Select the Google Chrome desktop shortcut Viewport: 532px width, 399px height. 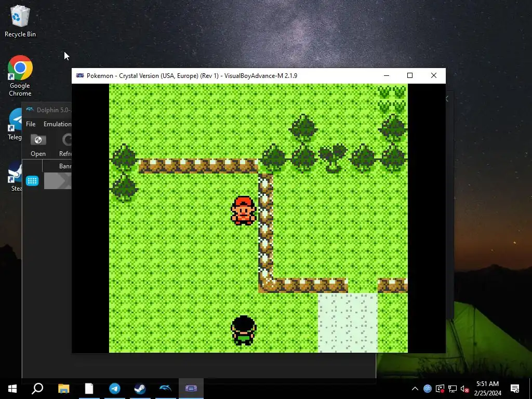(20, 76)
